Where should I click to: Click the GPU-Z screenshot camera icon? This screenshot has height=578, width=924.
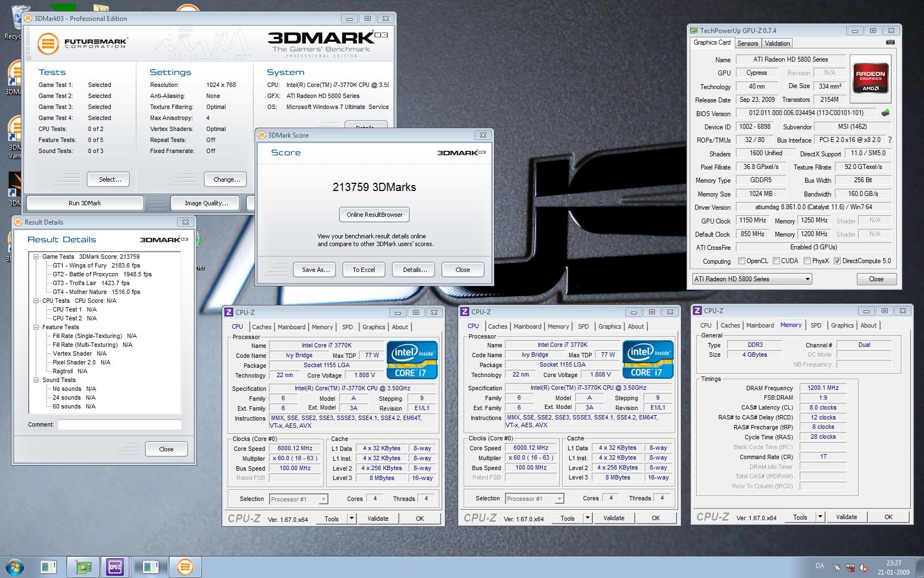(890, 42)
